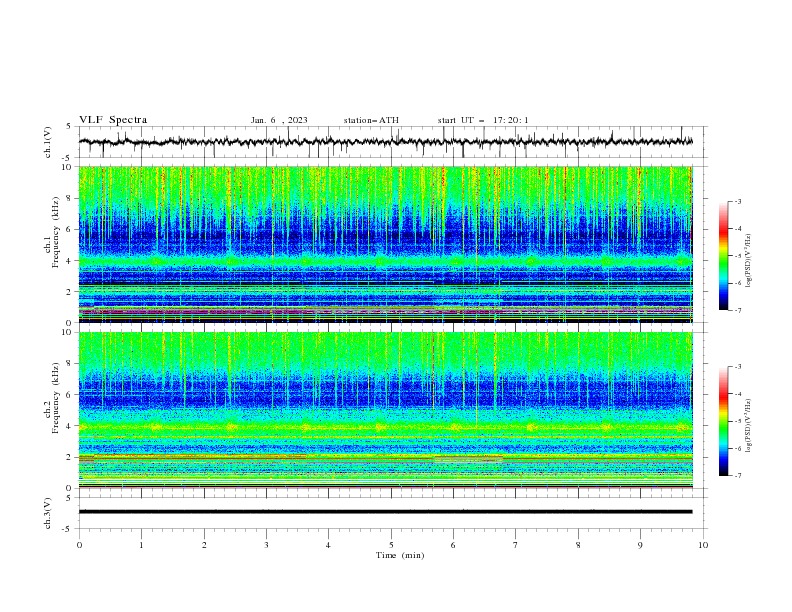This screenshot has height=612, width=792.
Task: Click the "6" kHz tick on ch.1 axis
Action: coord(70,229)
